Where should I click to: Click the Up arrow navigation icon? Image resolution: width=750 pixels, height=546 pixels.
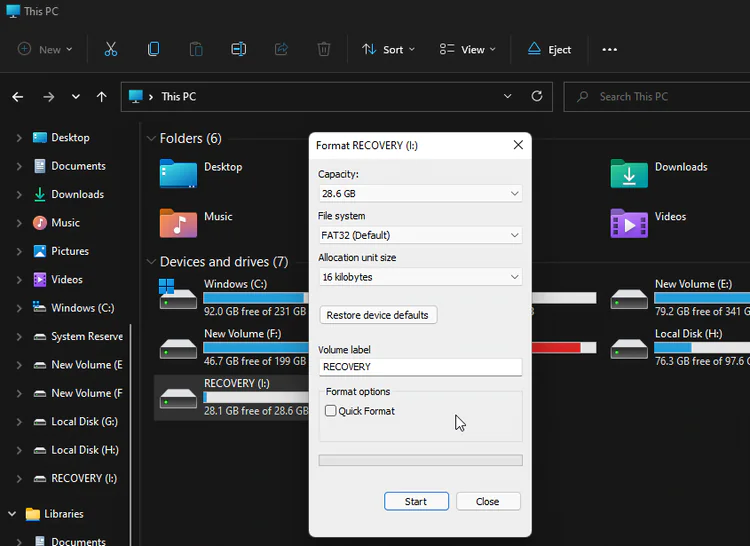pos(101,97)
